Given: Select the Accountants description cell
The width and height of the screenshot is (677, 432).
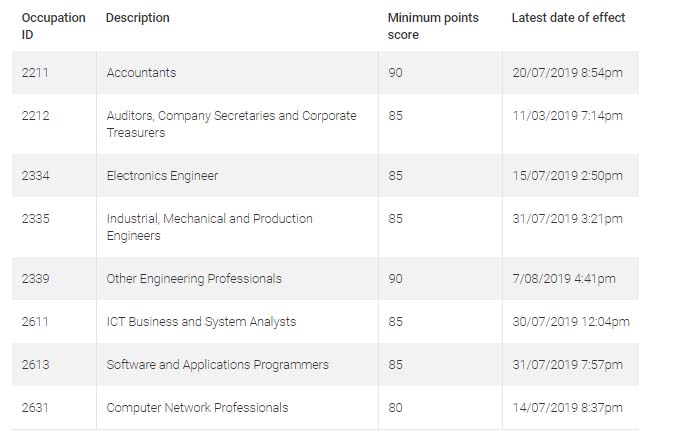Looking at the screenshot, I should (141, 73).
